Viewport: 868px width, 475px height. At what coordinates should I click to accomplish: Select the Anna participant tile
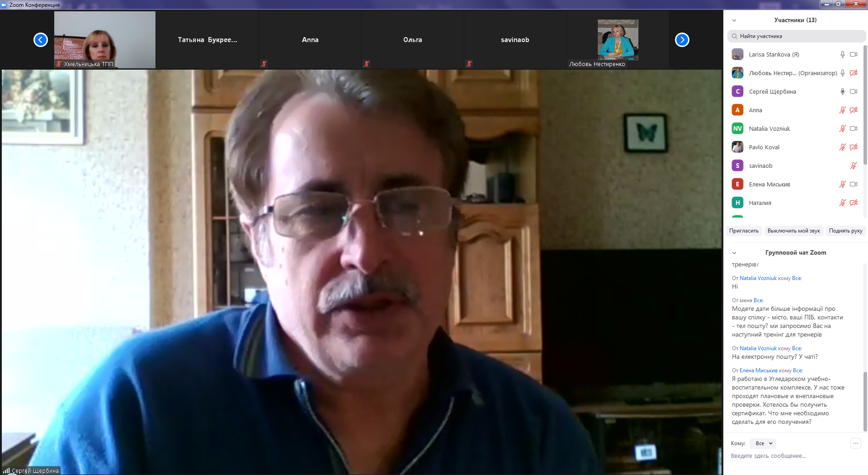[x=310, y=40]
